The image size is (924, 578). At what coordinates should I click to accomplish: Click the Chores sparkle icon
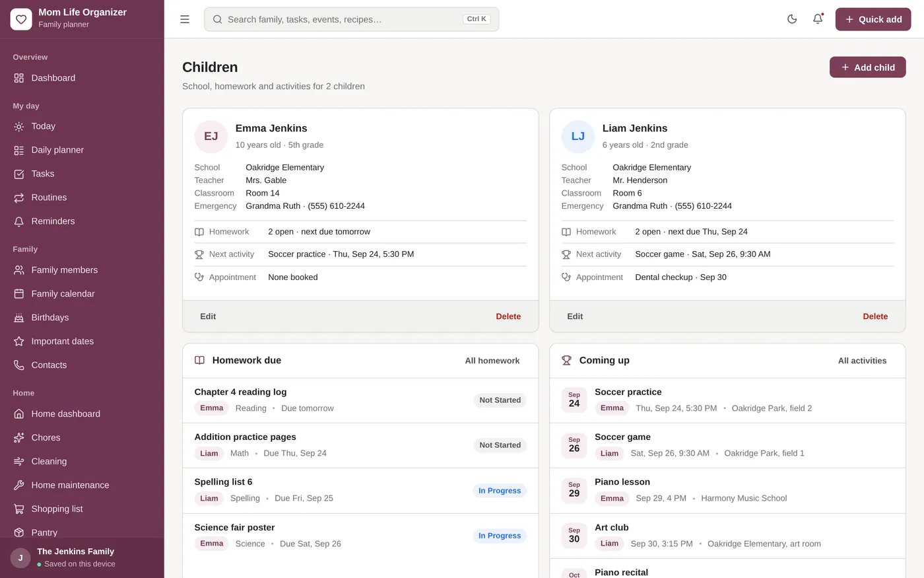(x=19, y=438)
